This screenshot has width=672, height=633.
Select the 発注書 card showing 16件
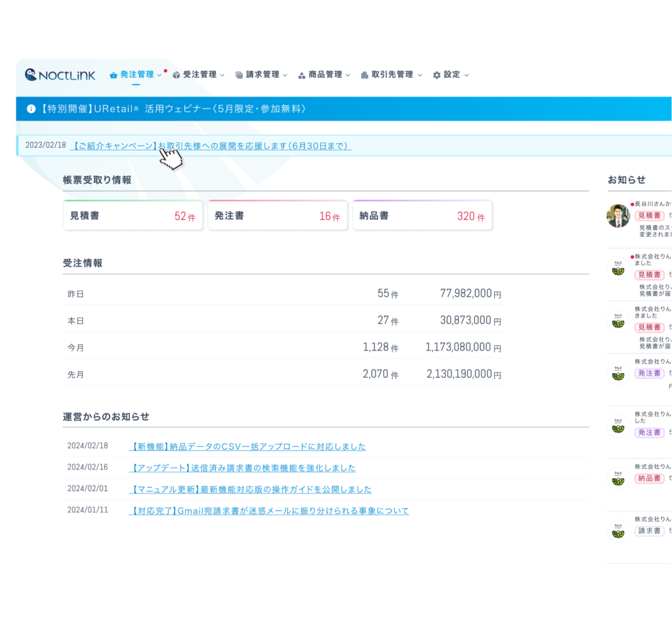278,216
